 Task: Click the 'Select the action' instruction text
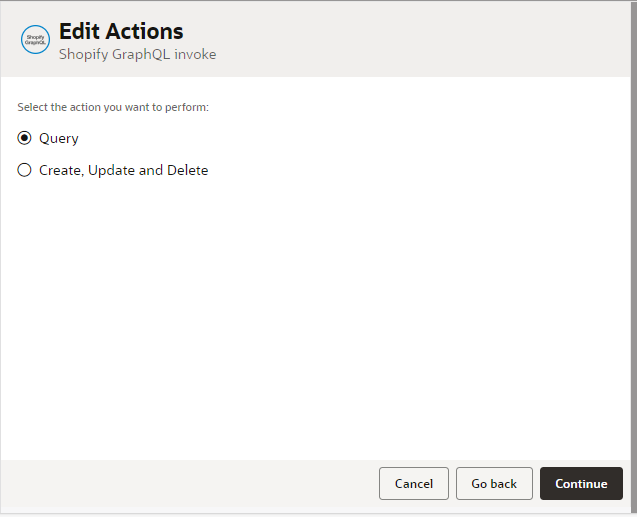click(113, 107)
